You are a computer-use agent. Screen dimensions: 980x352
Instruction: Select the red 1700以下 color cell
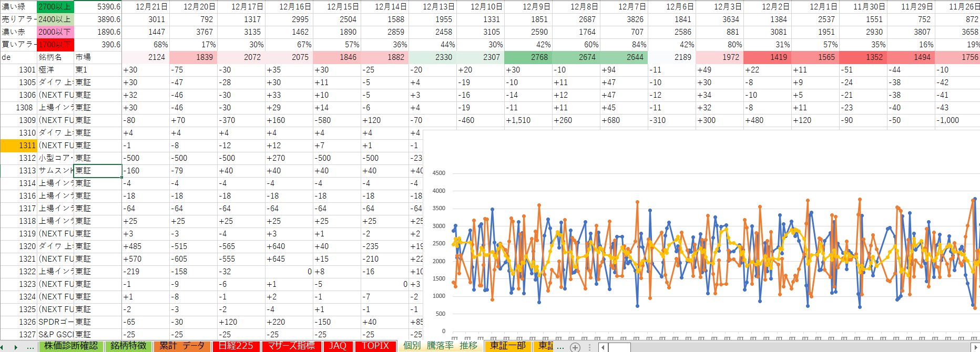pos(55,45)
